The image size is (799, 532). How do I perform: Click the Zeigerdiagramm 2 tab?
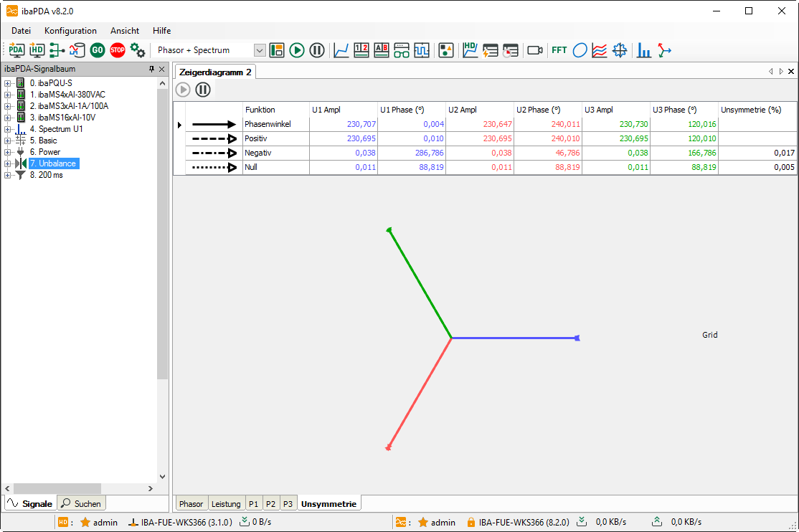215,72
